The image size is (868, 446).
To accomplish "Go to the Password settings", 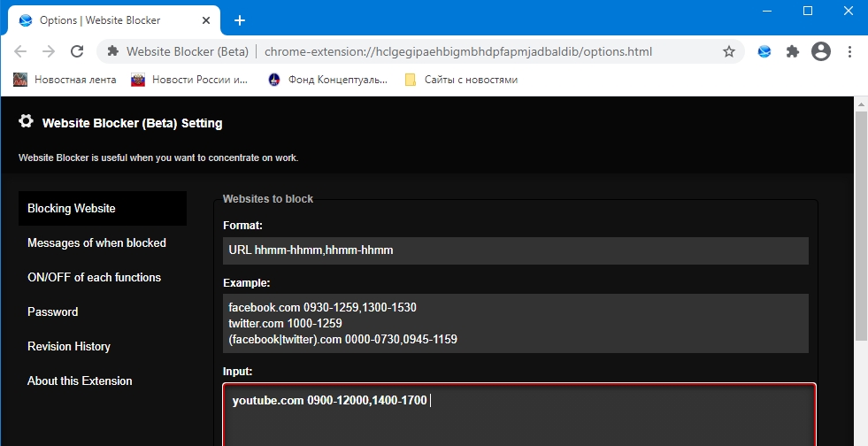I will (x=53, y=311).
